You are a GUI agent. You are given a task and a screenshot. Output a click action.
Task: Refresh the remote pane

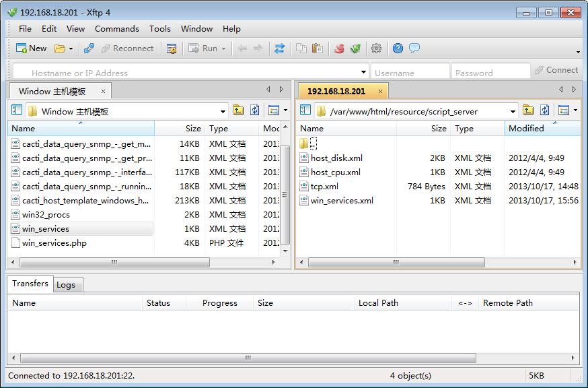(x=544, y=110)
